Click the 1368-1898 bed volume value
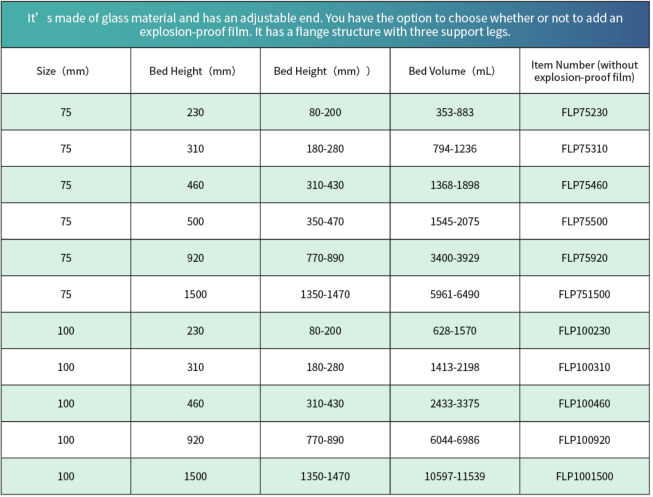Screen dimensions: 653x497 coord(455,185)
